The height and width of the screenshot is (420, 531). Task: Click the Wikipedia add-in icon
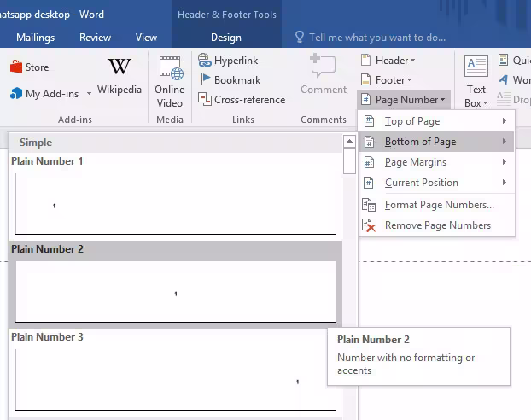pyautogui.click(x=120, y=67)
